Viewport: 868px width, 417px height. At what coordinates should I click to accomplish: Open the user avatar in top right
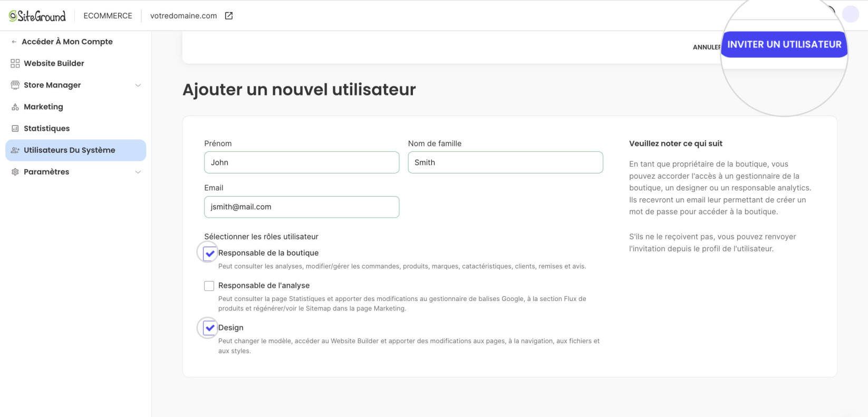(851, 14)
